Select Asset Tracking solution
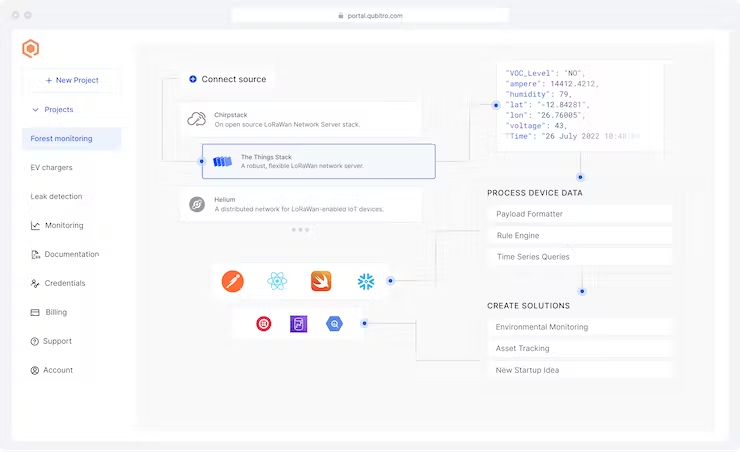Screen dimensions: 740x452 point(580,348)
